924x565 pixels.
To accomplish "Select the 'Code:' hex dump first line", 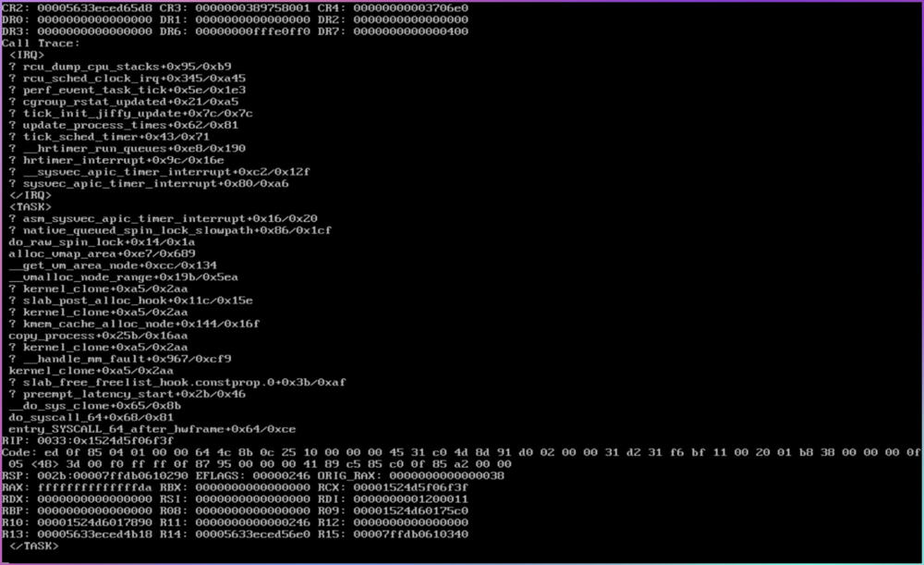I will [461, 452].
